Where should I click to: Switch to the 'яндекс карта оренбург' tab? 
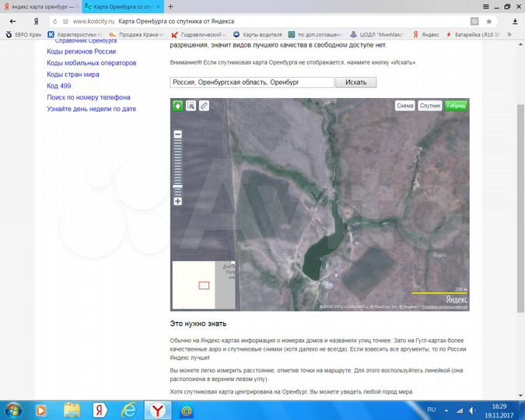(x=39, y=6)
